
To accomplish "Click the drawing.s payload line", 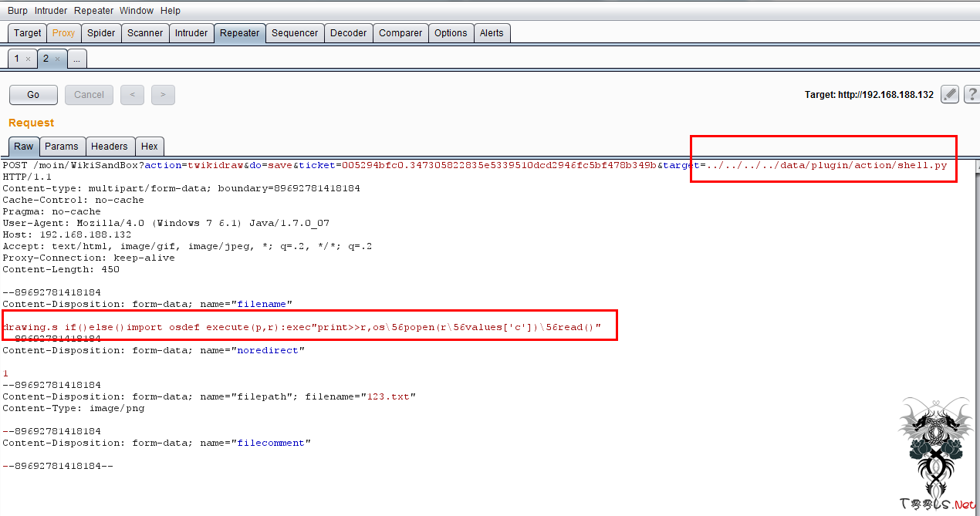I will [302, 327].
